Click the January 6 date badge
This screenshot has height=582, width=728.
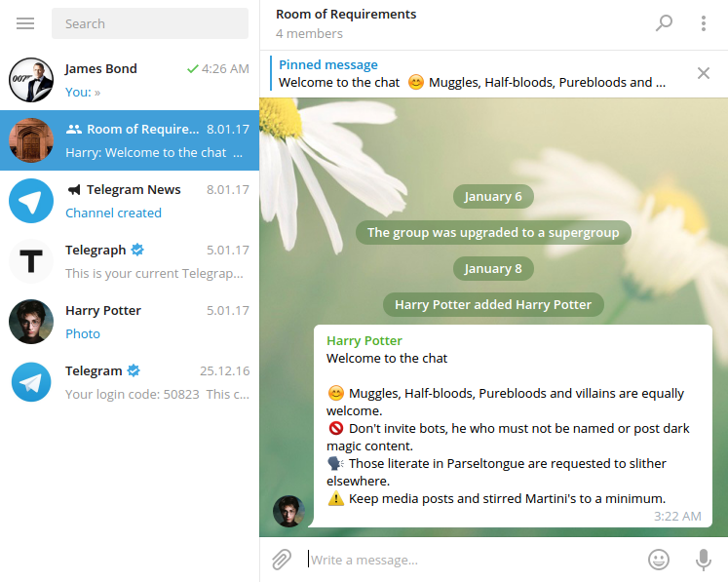(493, 197)
